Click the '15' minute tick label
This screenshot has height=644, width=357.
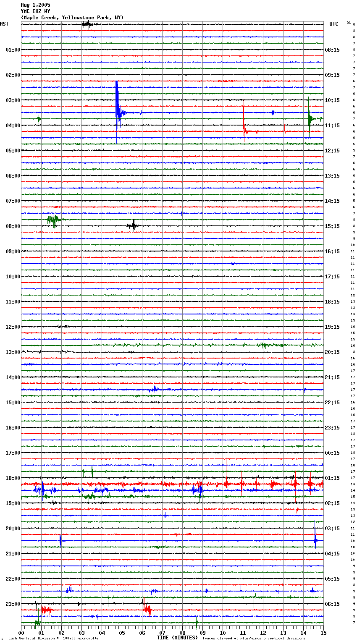(x=323, y=633)
